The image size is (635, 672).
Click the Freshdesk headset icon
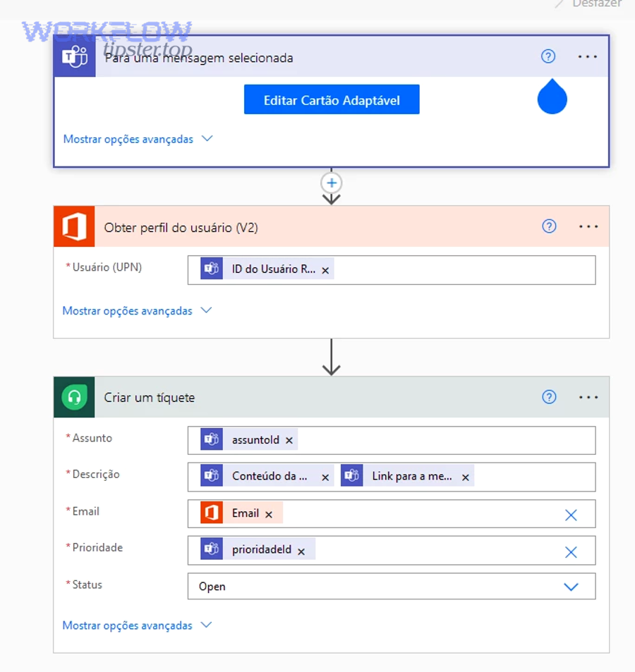coord(75,398)
